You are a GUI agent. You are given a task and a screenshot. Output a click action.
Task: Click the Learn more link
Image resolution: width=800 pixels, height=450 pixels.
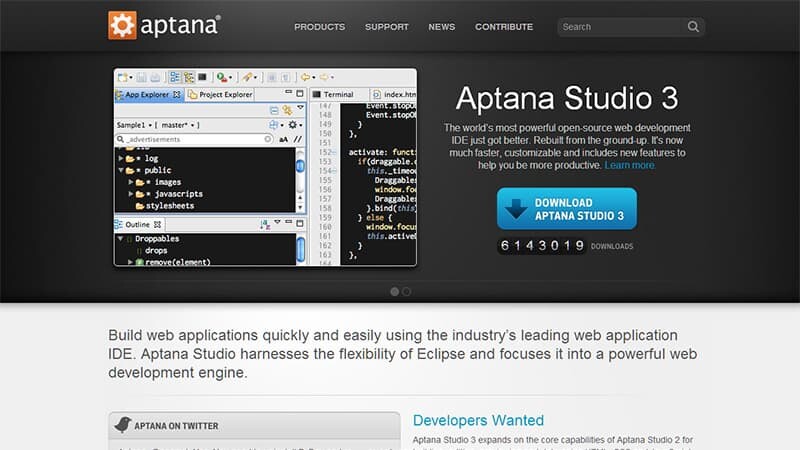coord(630,165)
